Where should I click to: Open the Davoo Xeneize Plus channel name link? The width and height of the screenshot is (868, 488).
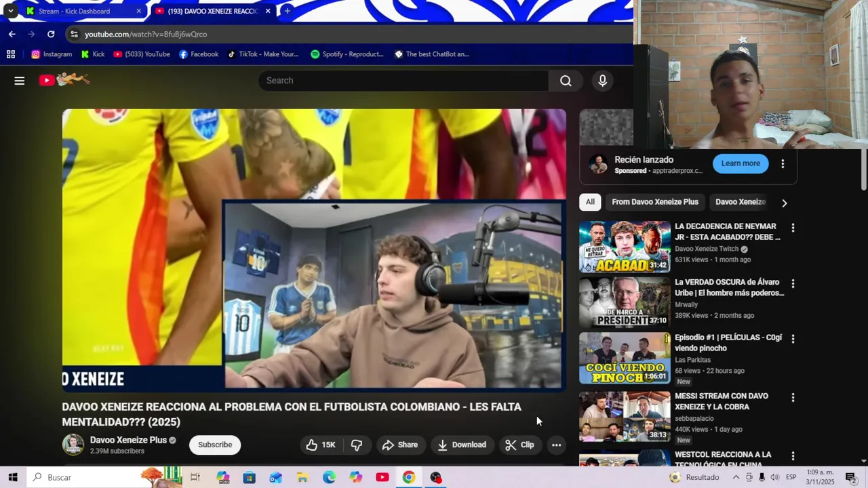(128, 440)
